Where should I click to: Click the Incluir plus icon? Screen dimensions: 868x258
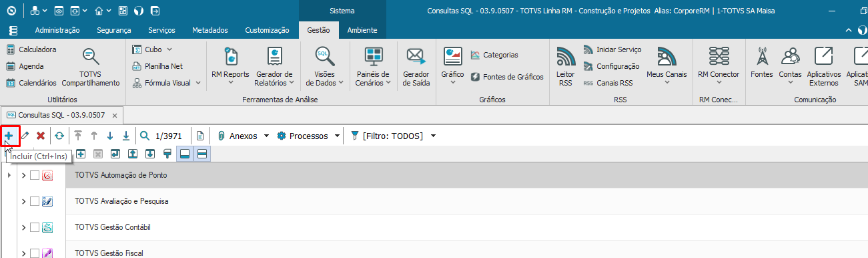coord(9,136)
